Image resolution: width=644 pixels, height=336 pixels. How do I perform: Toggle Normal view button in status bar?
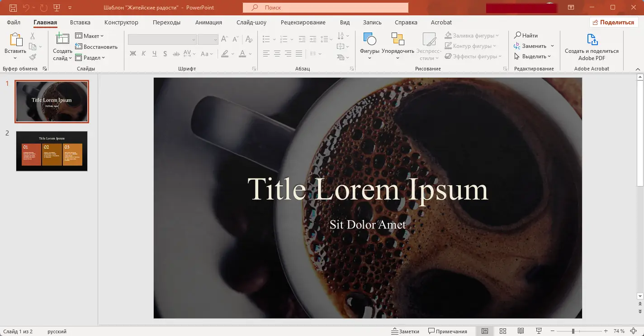(x=485, y=331)
